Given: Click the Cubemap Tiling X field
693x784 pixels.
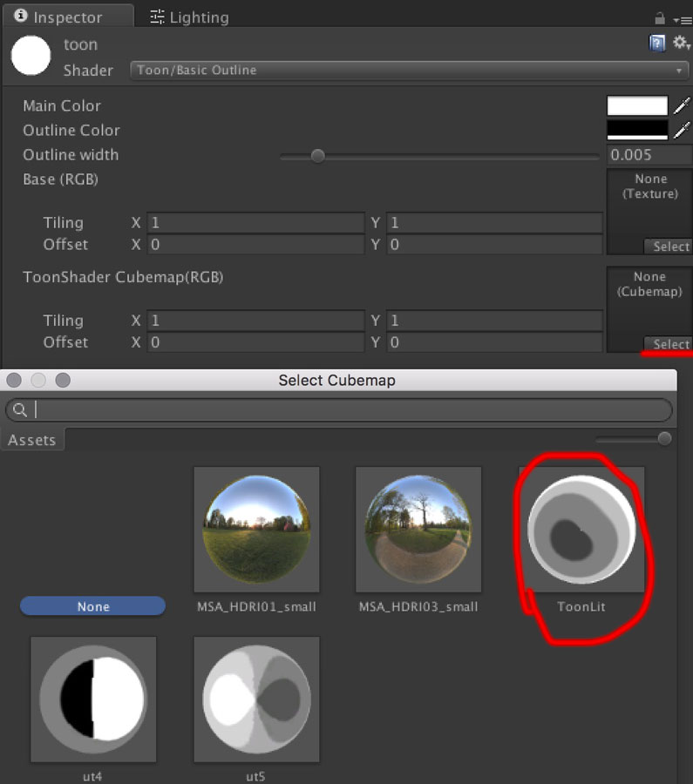Looking at the screenshot, I should click(x=255, y=321).
